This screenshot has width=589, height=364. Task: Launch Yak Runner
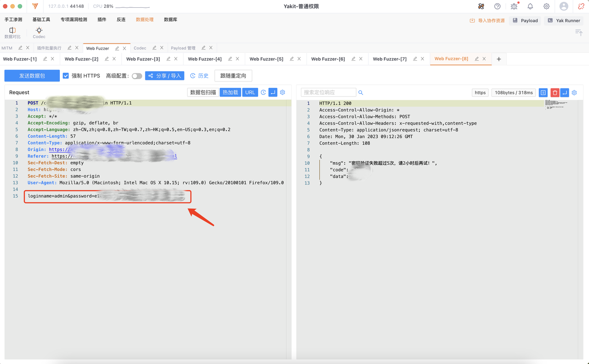click(x=564, y=21)
